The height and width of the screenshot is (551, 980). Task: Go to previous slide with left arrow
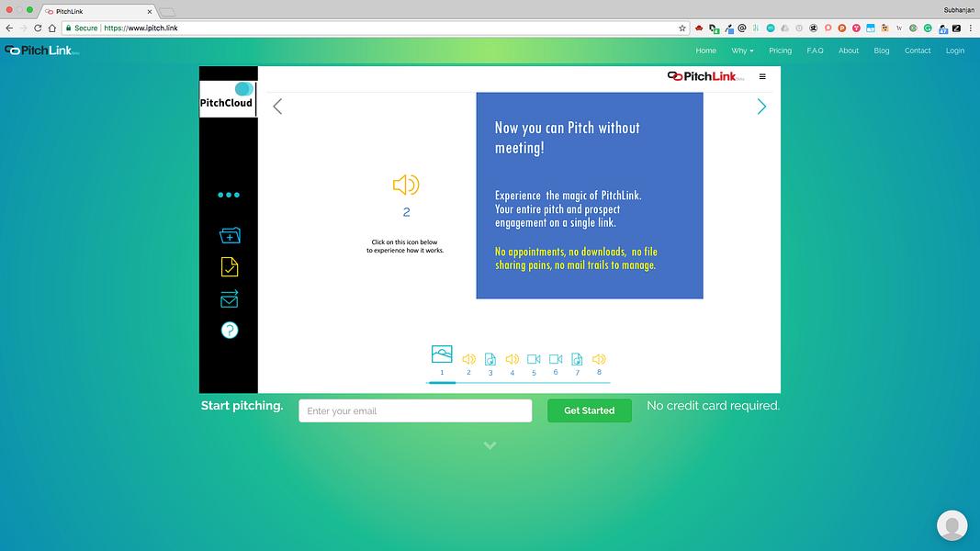277,107
